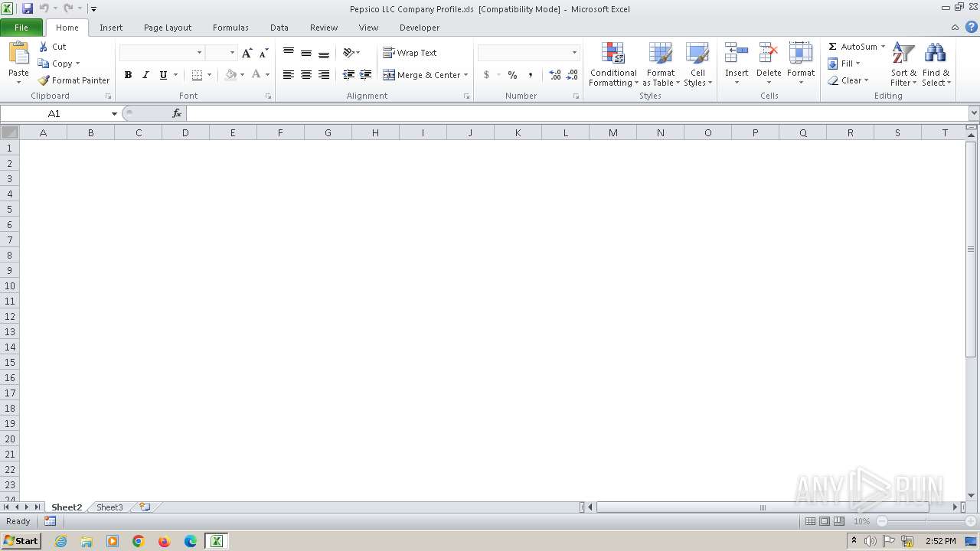This screenshot has height=551, width=980.
Task: Click the Save icon in quick access toolbar
Action: [28, 8]
